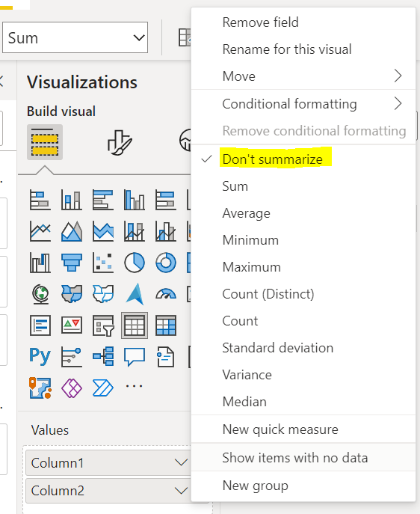Image resolution: width=420 pixels, height=514 pixels.
Task: Pick the Line and stacked column chart
Action: (x=135, y=231)
